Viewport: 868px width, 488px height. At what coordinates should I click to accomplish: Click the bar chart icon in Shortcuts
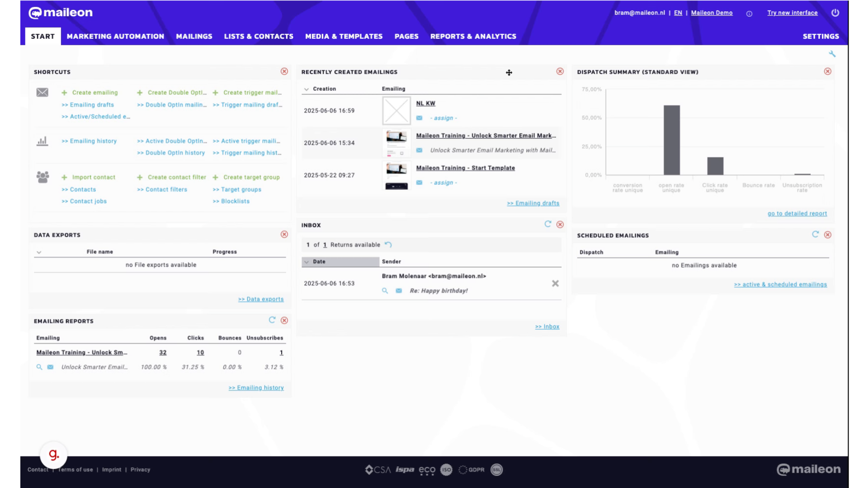42,141
